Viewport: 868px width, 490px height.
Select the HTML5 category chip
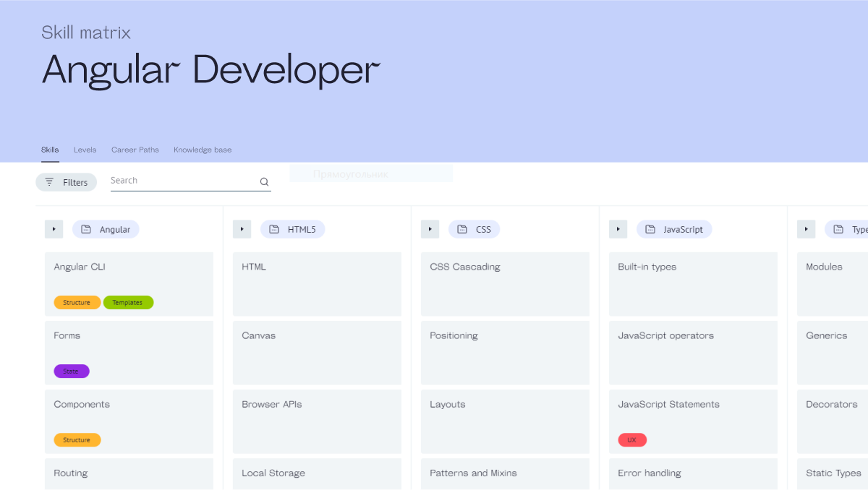293,229
